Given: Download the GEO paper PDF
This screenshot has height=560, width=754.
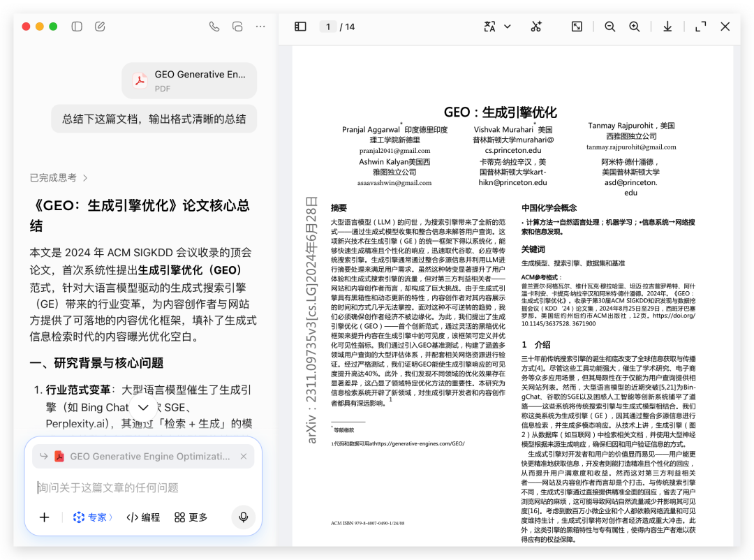Looking at the screenshot, I should 667,27.
